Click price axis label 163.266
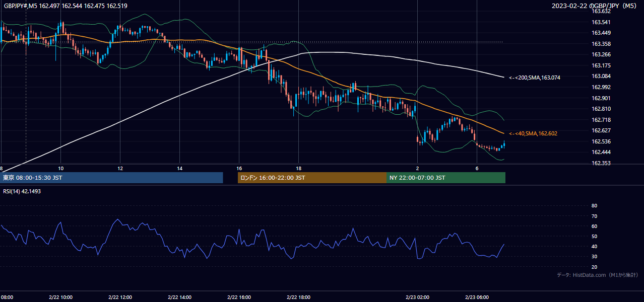Screen dimensions: 644x302 coord(601,54)
